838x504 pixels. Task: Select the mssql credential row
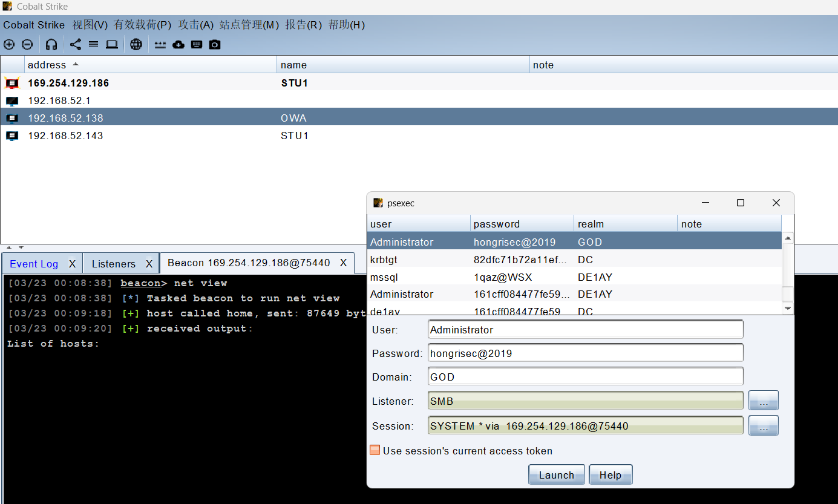(x=574, y=277)
